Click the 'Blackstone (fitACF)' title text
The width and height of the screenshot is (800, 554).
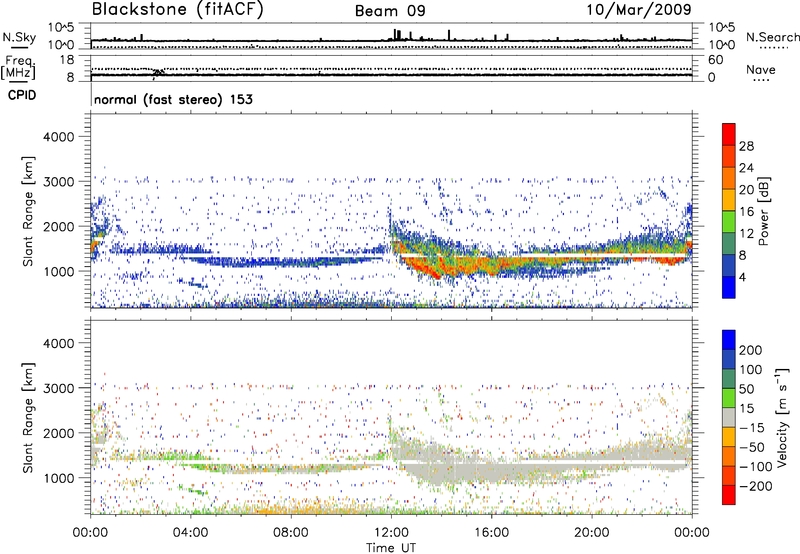pyautogui.click(x=178, y=9)
